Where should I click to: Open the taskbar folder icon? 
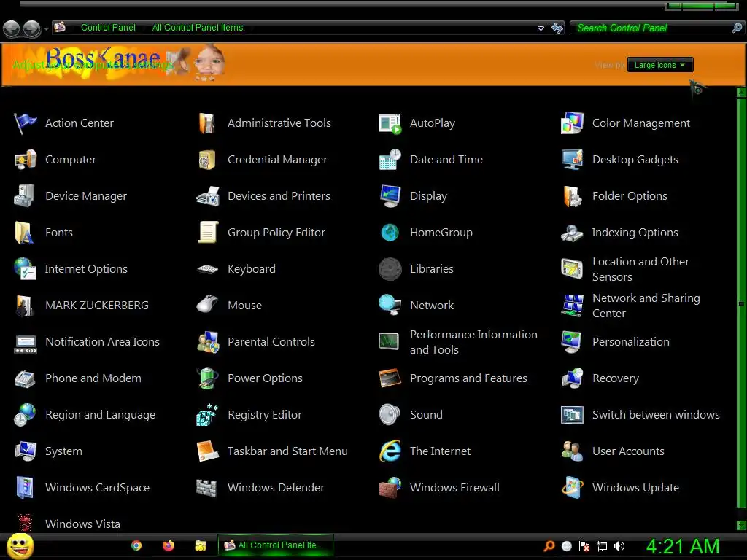coord(201,545)
